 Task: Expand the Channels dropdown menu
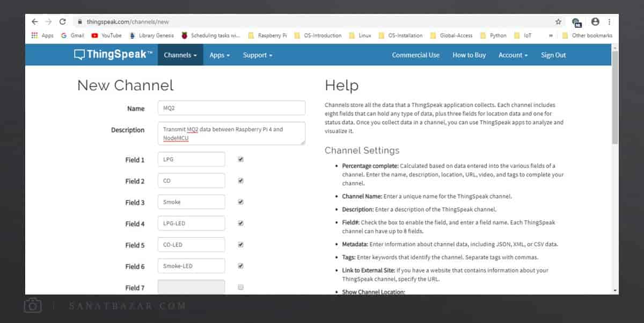180,55
